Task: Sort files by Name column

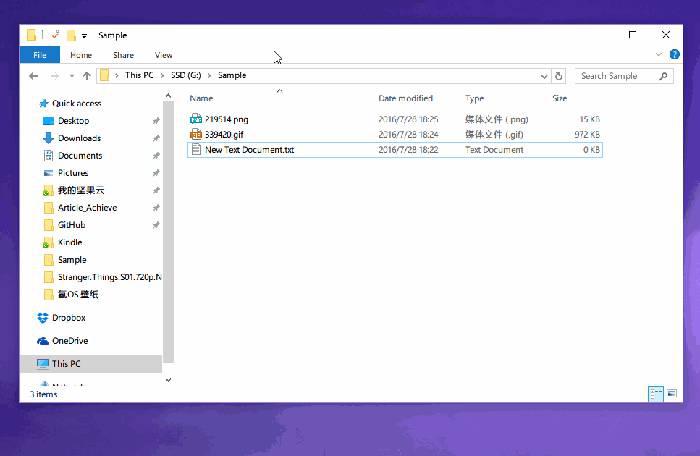Action: (201, 98)
